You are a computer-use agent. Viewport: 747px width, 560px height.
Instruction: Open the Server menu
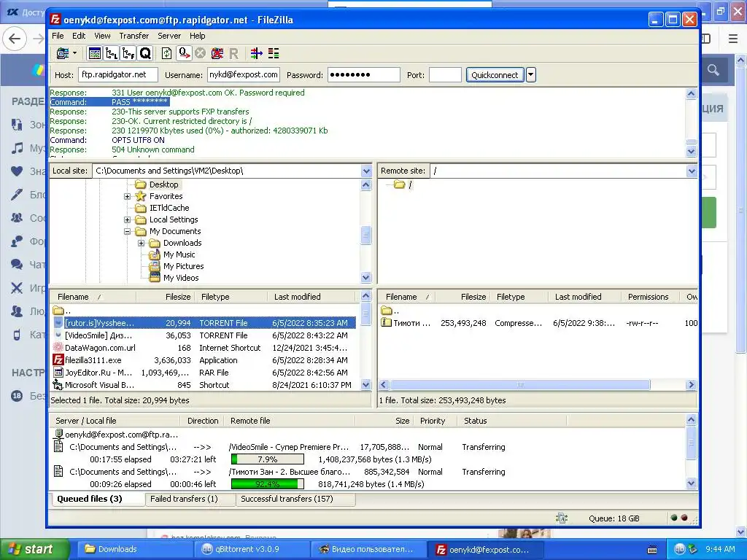169,36
